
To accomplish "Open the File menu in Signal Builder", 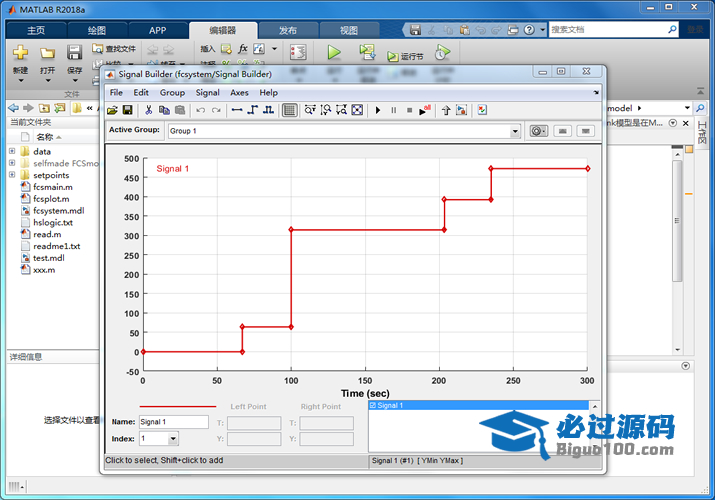I will (116, 93).
